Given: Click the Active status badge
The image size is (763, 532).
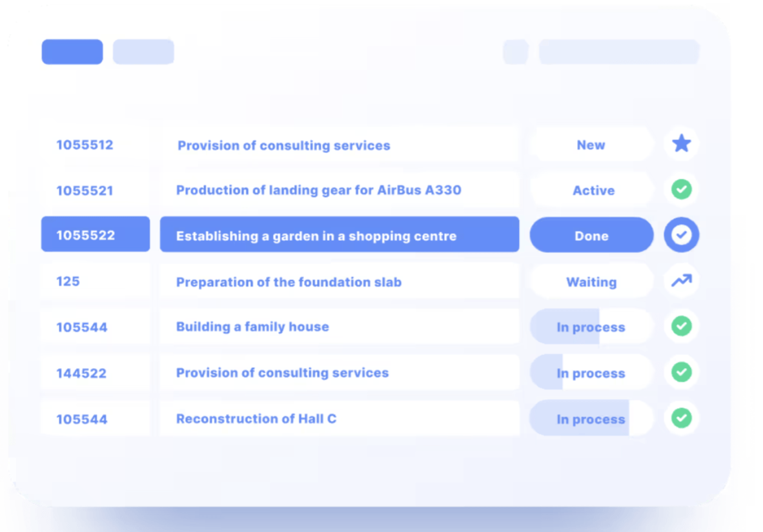Looking at the screenshot, I should point(593,190).
